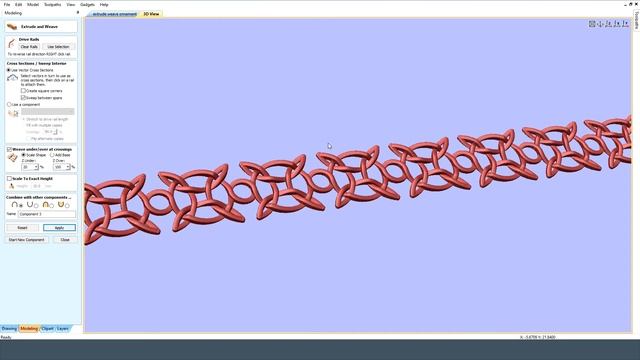Click the third view-direction icon in 3D view
The width and height of the screenshot is (640, 360).
coord(608,24)
